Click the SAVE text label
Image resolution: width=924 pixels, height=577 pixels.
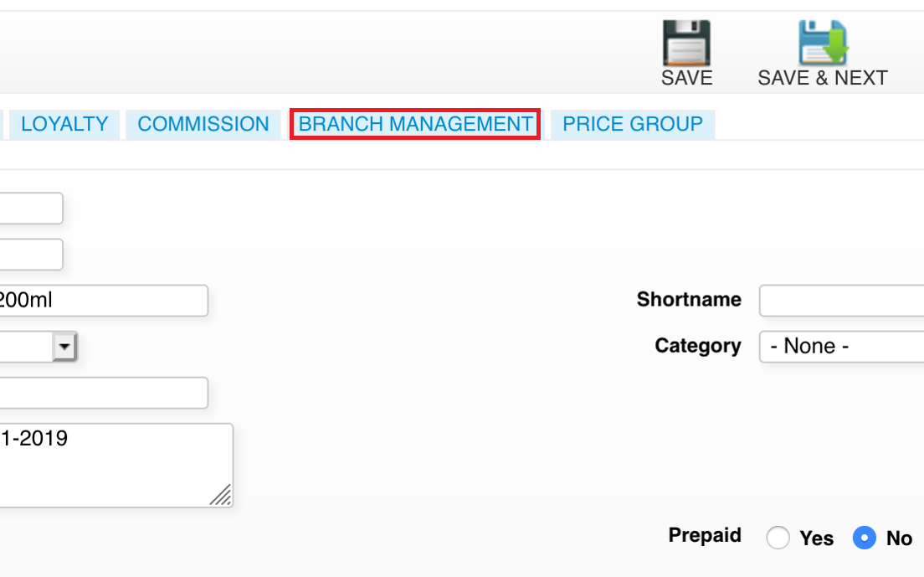pos(686,78)
